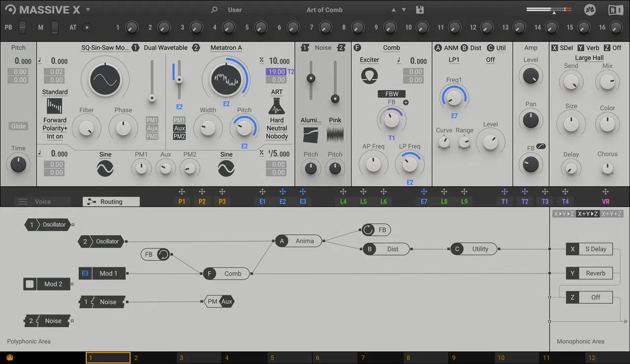Toggle Aux routing for oscillator 2
The image size is (630, 364).
pyautogui.click(x=179, y=129)
